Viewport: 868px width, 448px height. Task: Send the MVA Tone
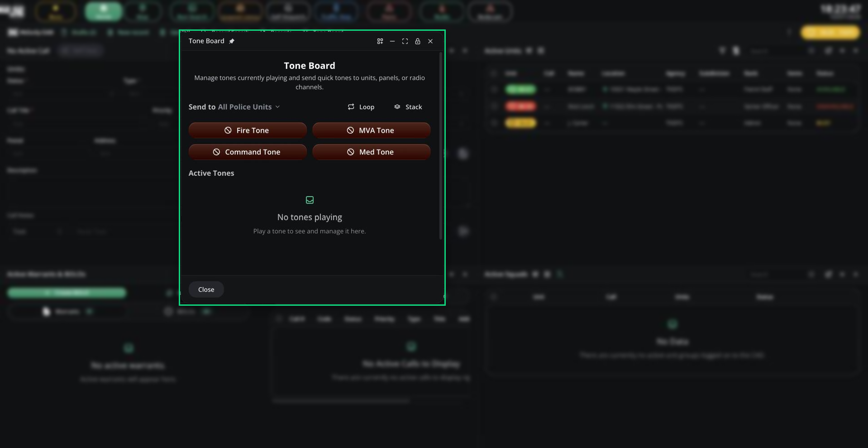pos(371,130)
